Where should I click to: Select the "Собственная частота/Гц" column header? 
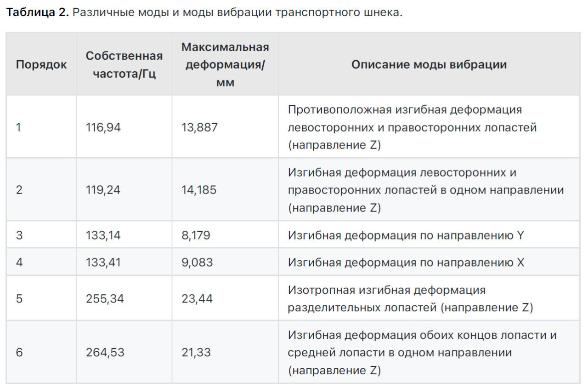124,64
